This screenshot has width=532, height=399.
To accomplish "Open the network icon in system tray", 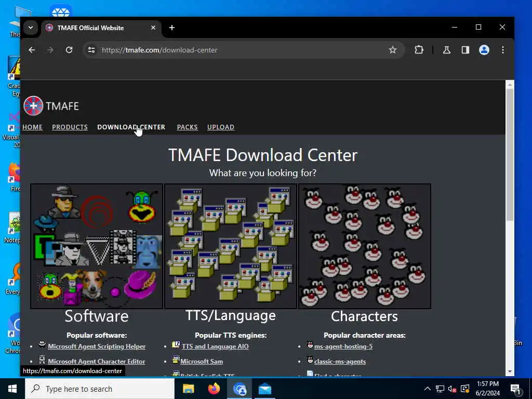I will 440,389.
